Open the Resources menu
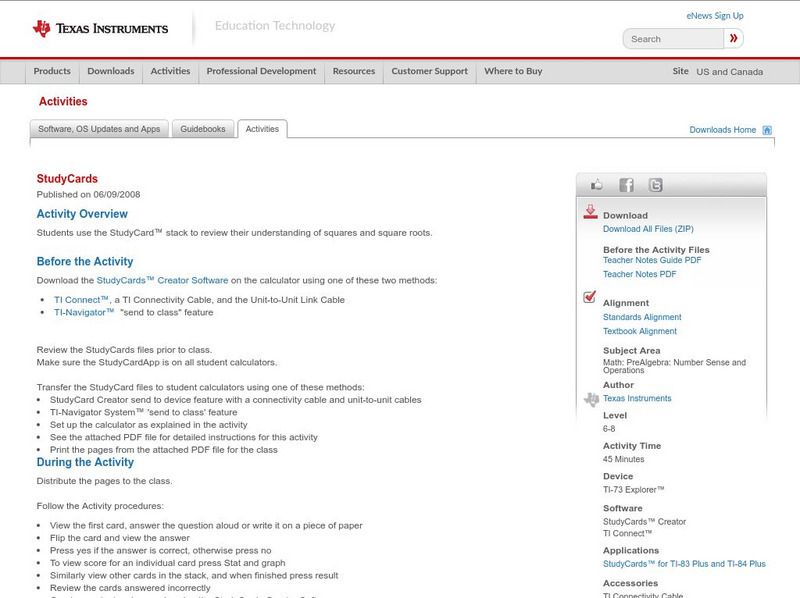This screenshot has width=800, height=598. point(354,71)
